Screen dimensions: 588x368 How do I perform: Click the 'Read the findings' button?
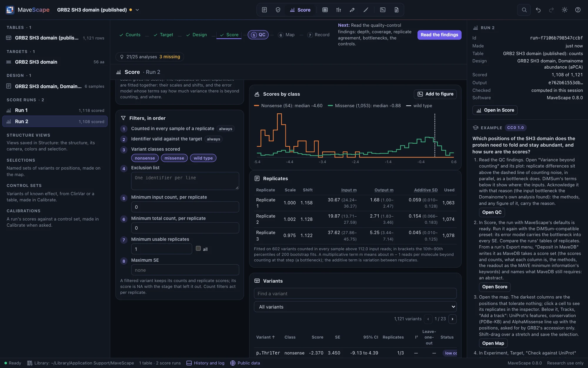pos(439,35)
